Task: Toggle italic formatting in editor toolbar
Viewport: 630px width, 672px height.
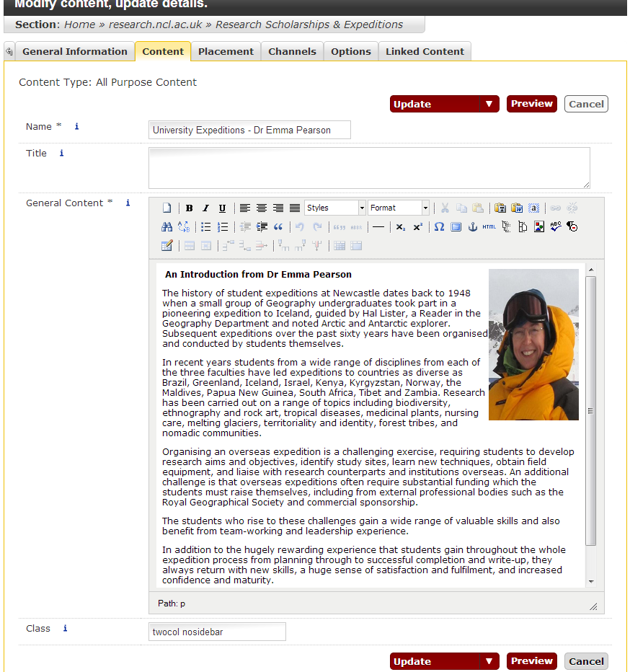Action: [205, 208]
